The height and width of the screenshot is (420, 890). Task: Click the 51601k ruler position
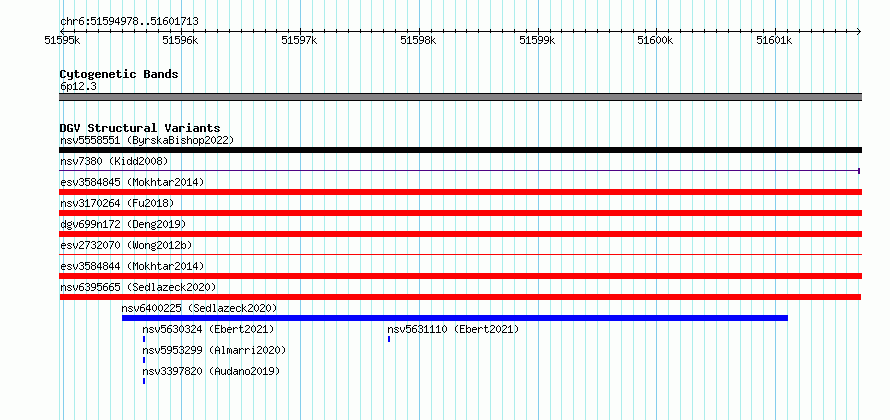[775, 40]
